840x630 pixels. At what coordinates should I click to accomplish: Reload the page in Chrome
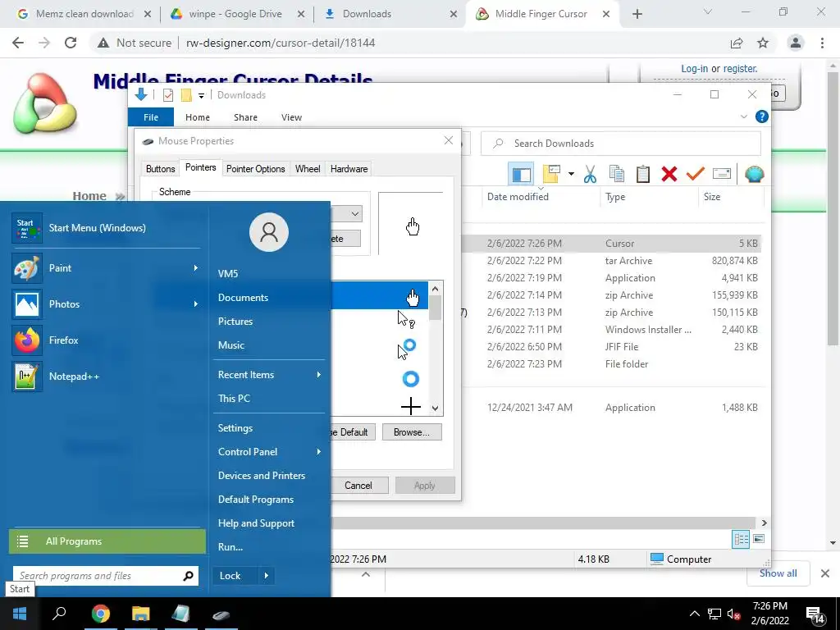coord(71,43)
